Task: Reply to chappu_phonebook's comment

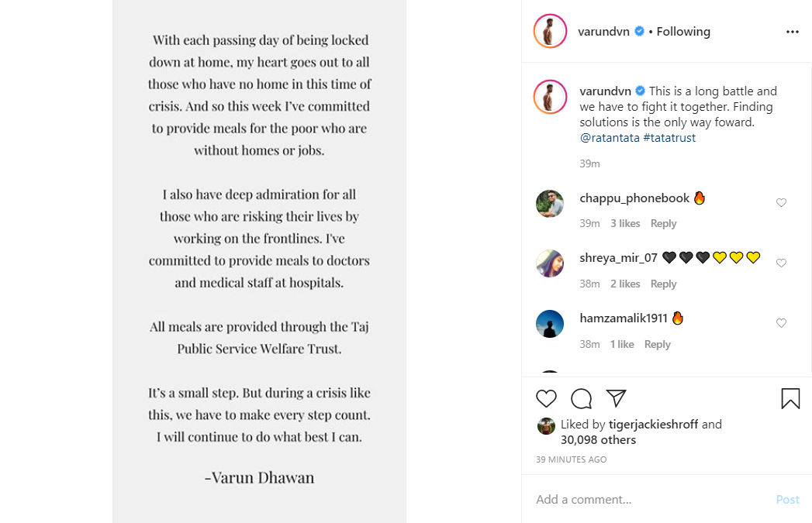Action: pos(663,224)
